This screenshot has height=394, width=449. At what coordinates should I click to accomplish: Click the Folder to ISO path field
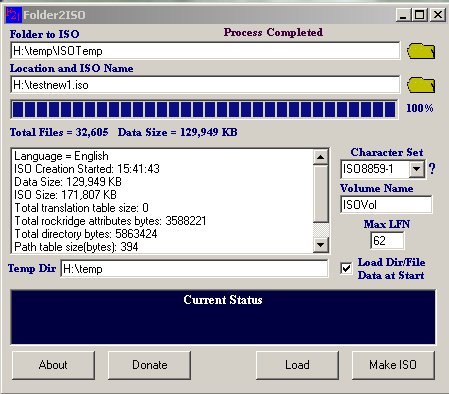[x=205, y=51]
